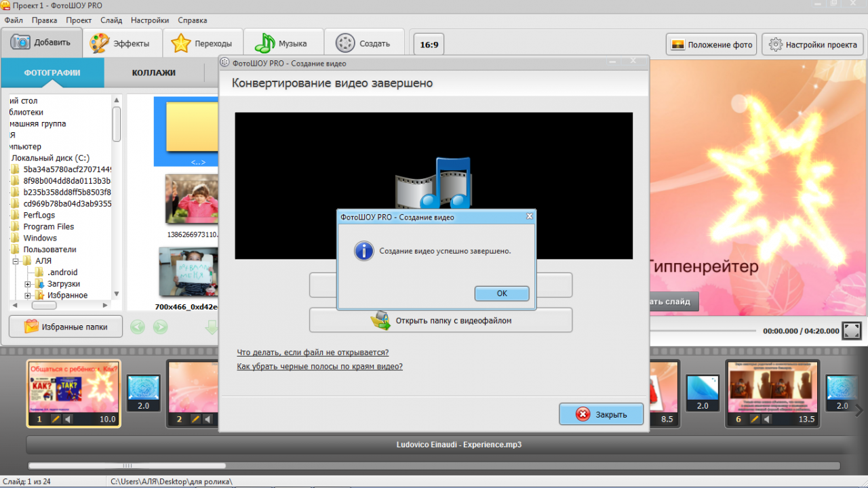Switch to the Переходы tab
The image size is (868, 488).
pos(204,43)
